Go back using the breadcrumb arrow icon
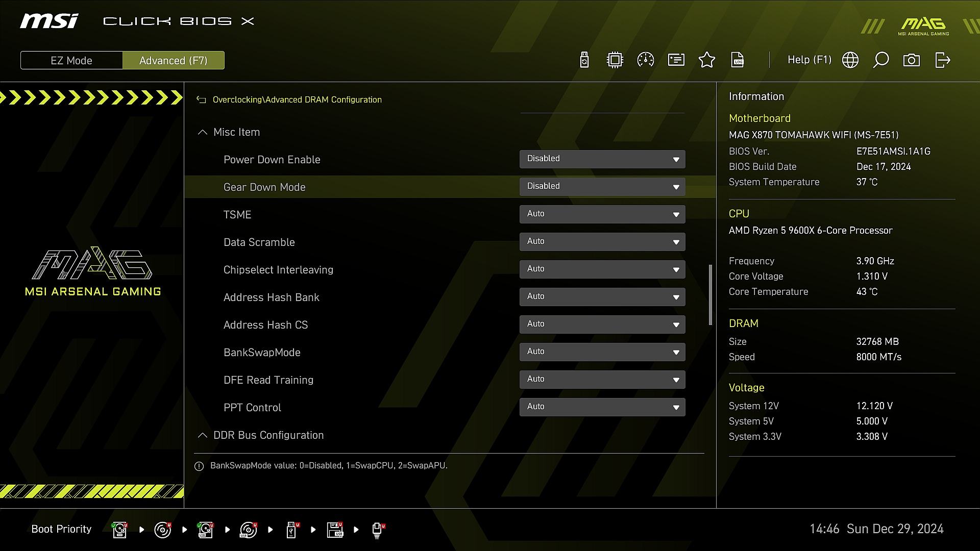This screenshot has height=551, width=980. [201, 100]
